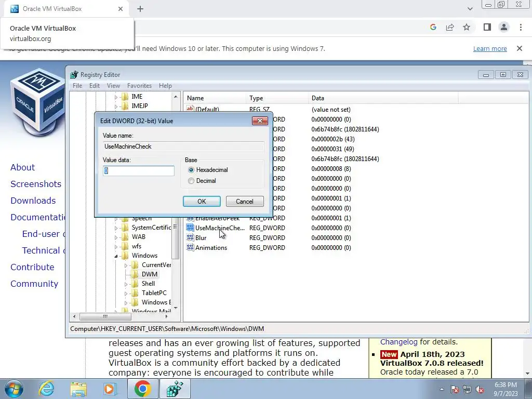Screen dimensions: 532x399
Task: Select the wfs folder icon in tree
Action: 125,246
